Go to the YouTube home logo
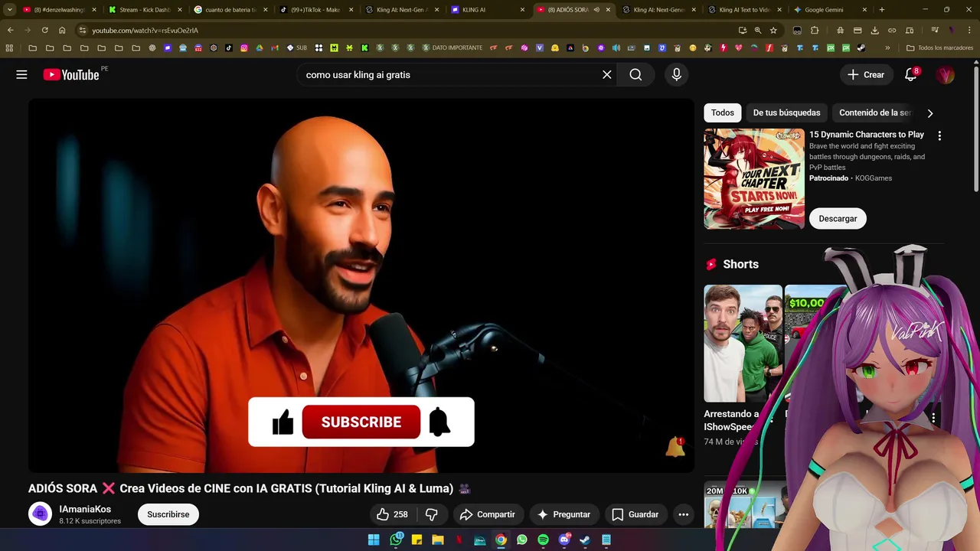Image resolution: width=980 pixels, height=551 pixels. (x=71, y=74)
